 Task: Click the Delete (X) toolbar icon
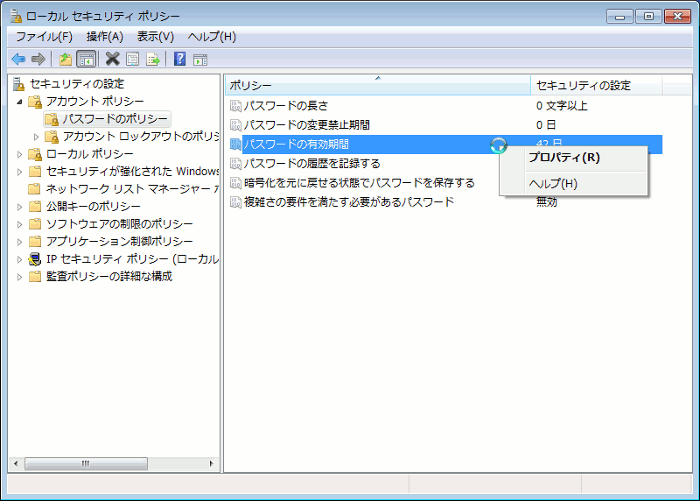[112, 59]
